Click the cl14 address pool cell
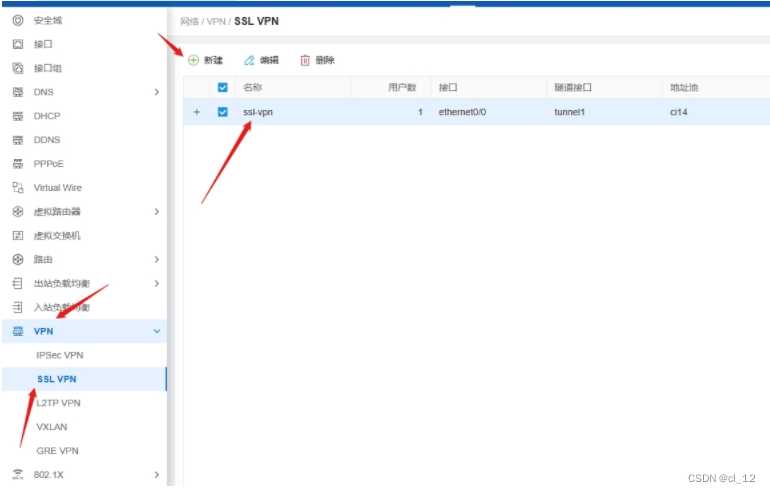Viewport: 770px width, 493px height. (678, 112)
